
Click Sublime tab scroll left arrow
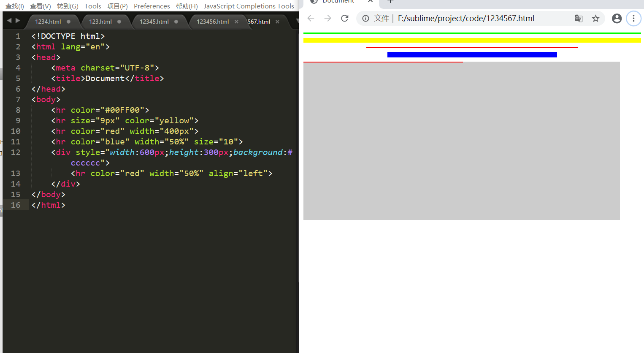(x=9, y=20)
